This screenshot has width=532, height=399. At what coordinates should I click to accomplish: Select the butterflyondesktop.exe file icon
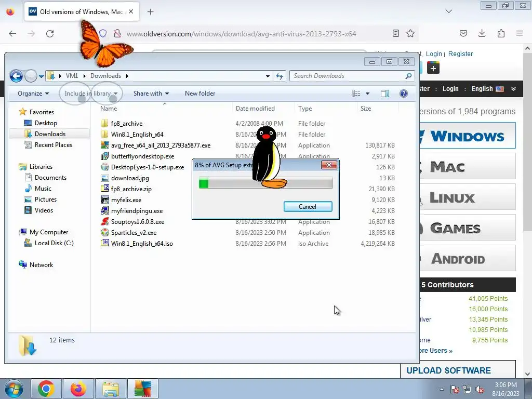(105, 156)
